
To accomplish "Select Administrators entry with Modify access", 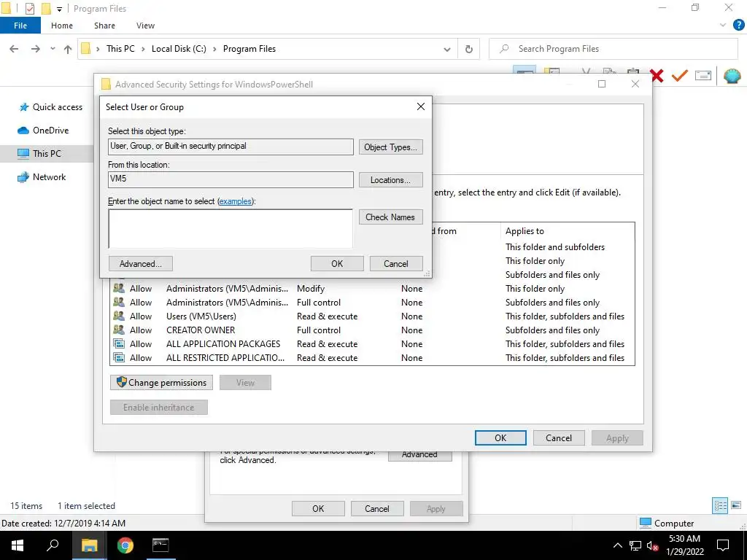I will click(372, 289).
